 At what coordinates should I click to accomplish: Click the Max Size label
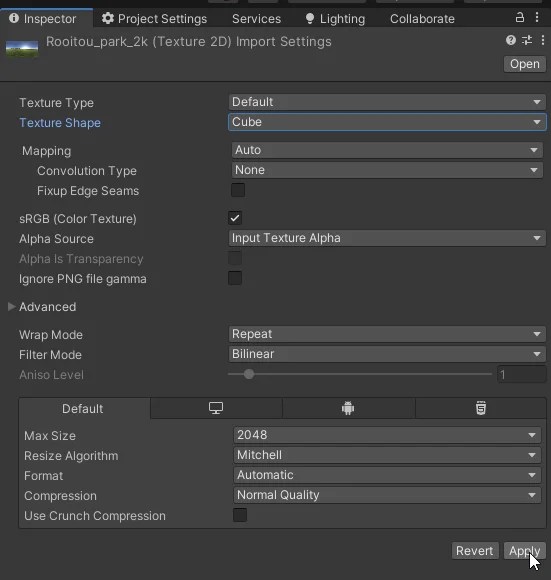50,436
